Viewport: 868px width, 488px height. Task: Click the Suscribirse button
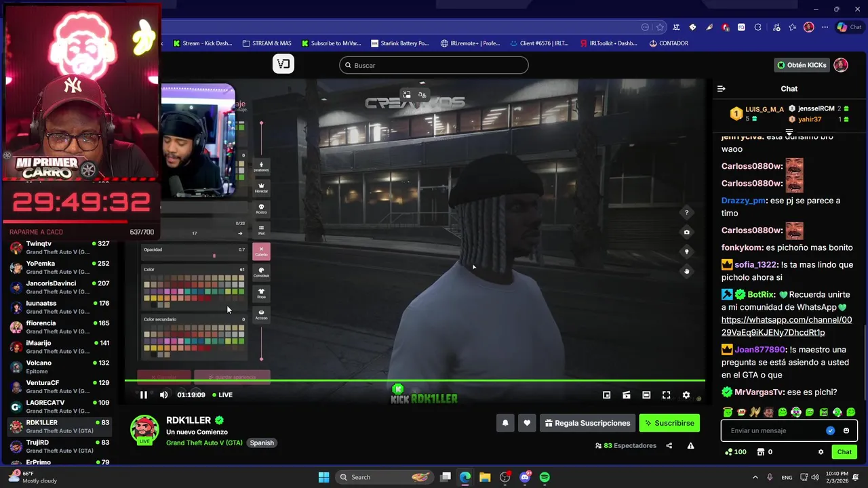pos(669,423)
